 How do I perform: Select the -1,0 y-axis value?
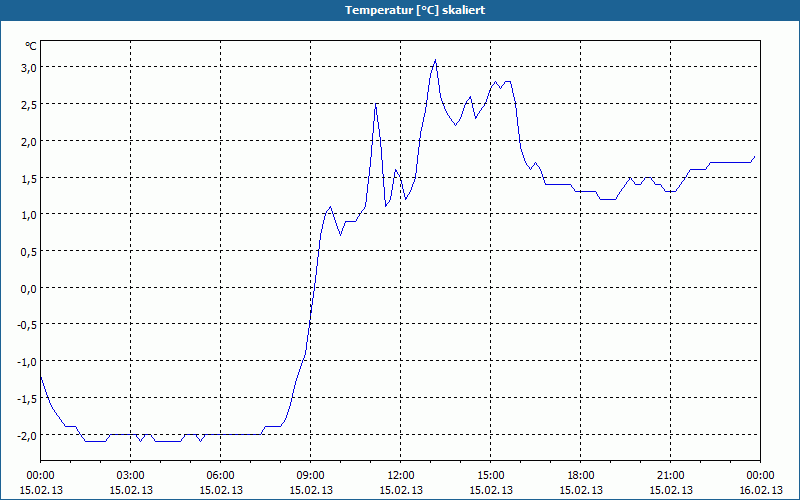pyautogui.click(x=27, y=362)
